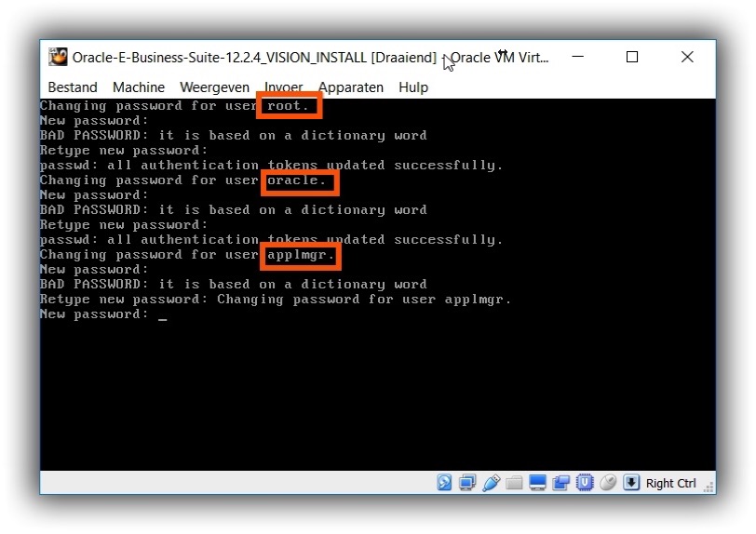Open the Hulp menu

tap(413, 87)
